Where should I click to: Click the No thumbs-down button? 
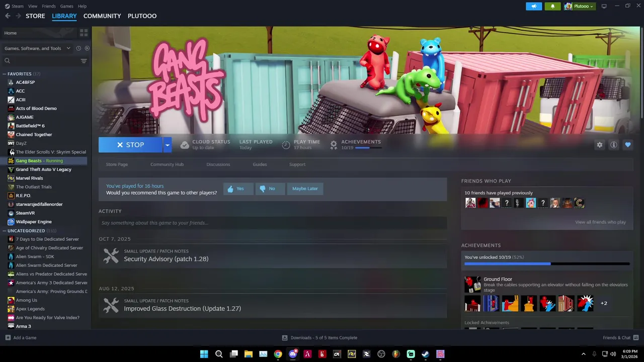(270, 189)
